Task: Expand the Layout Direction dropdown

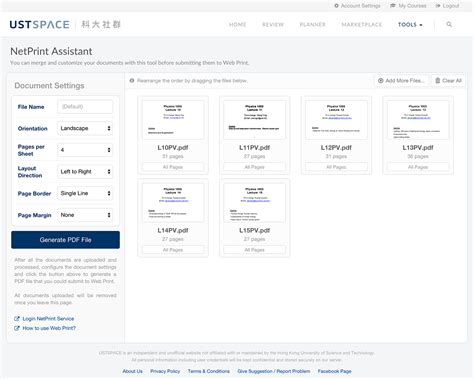Action: coord(85,172)
